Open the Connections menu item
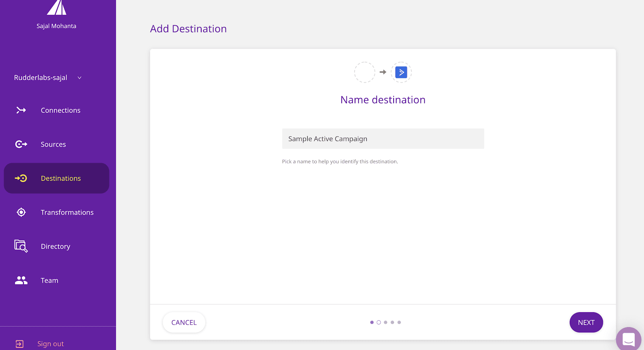This screenshot has width=644, height=350. (60, 110)
